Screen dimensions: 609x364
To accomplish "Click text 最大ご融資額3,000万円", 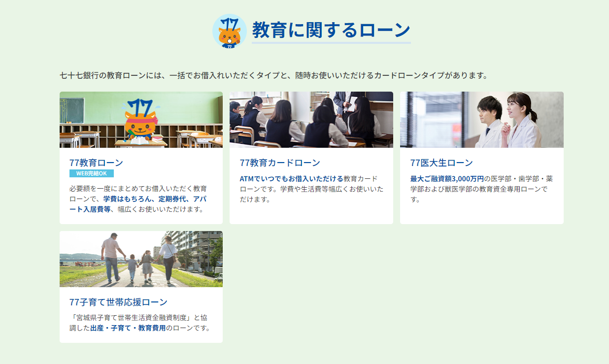I will point(447,178).
